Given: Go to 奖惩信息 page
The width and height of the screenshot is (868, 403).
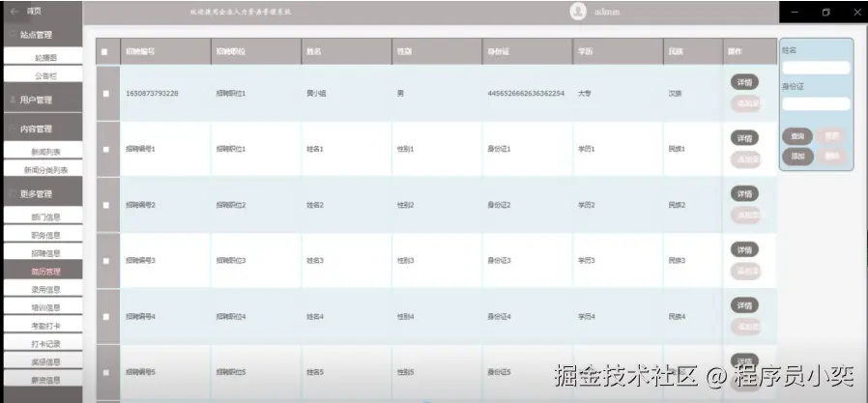Looking at the screenshot, I should [x=43, y=362].
